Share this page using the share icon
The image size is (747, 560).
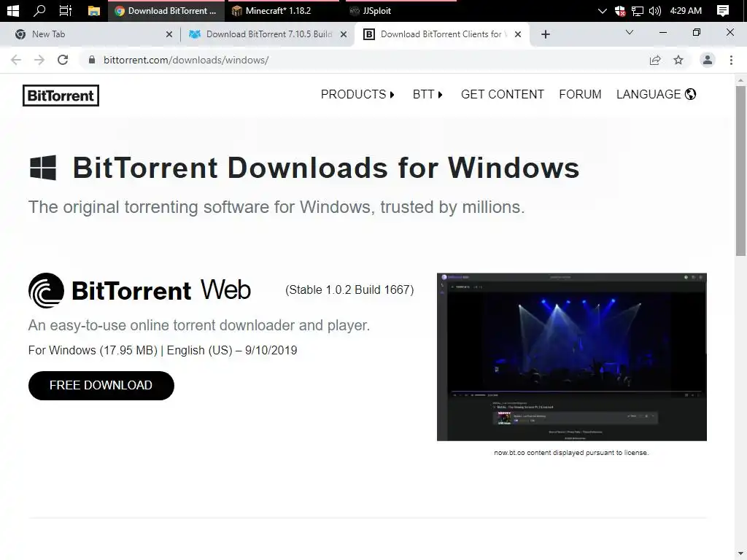coord(655,60)
